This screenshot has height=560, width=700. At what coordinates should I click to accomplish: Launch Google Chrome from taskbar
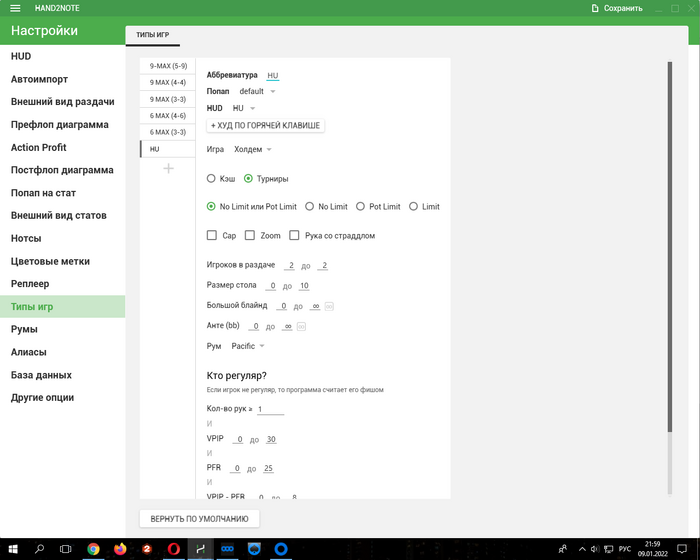tap(93, 549)
